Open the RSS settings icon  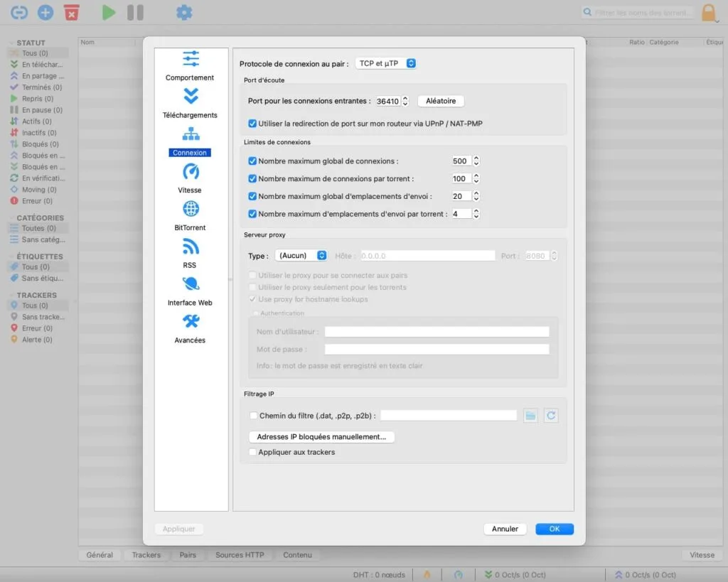click(x=191, y=247)
